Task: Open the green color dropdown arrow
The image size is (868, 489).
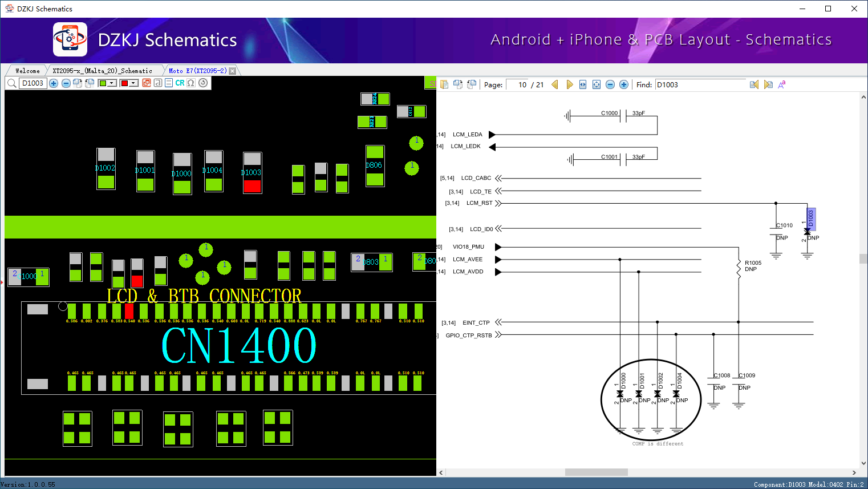Action: click(112, 83)
